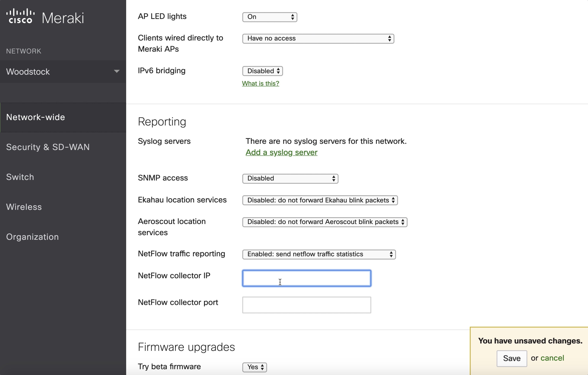Click the Save button
The height and width of the screenshot is (375, 588).
pyautogui.click(x=512, y=358)
